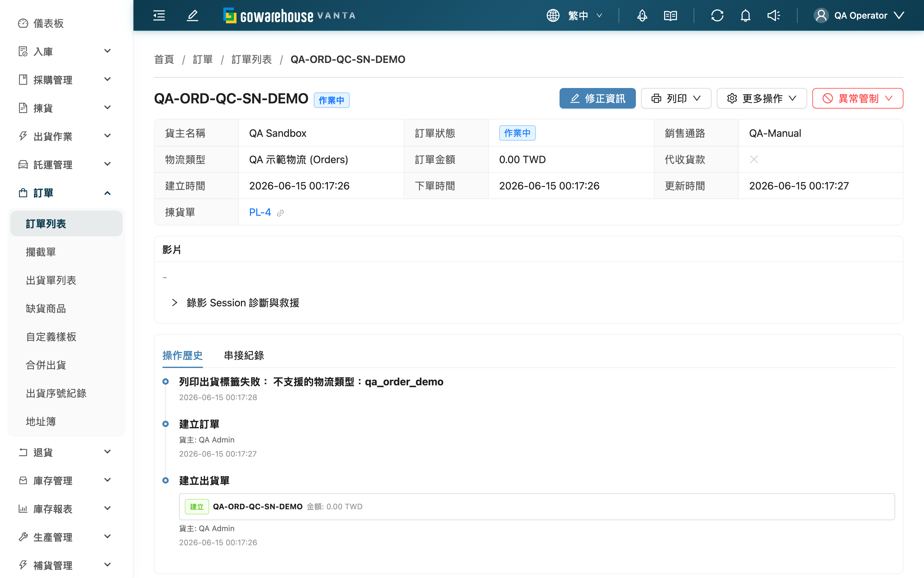
Task: Click the 出貨作業 lightning icon
Action: coord(23,136)
